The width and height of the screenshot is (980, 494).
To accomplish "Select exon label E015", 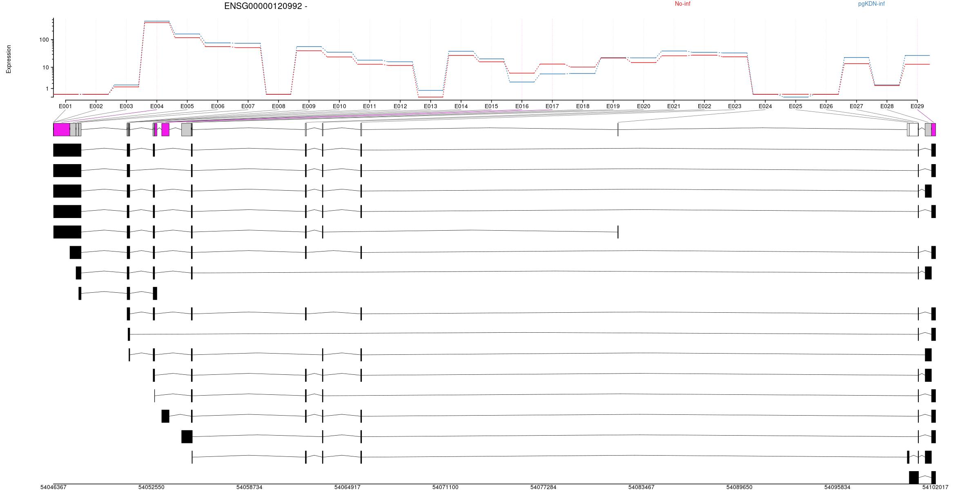I will (491, 106).
